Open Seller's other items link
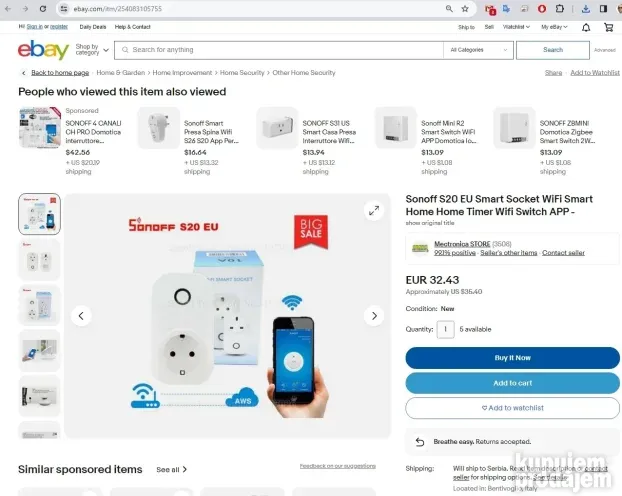 (509, 253)
